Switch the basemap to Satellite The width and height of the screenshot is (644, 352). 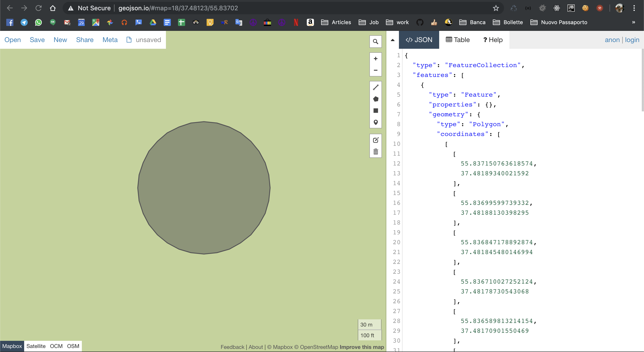(x=36, y=346)
